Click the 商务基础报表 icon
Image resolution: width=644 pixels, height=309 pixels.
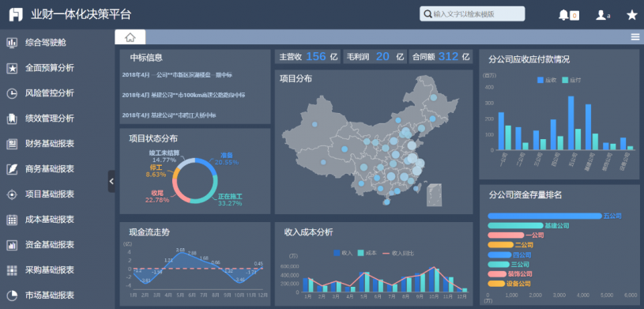point(13,169)
